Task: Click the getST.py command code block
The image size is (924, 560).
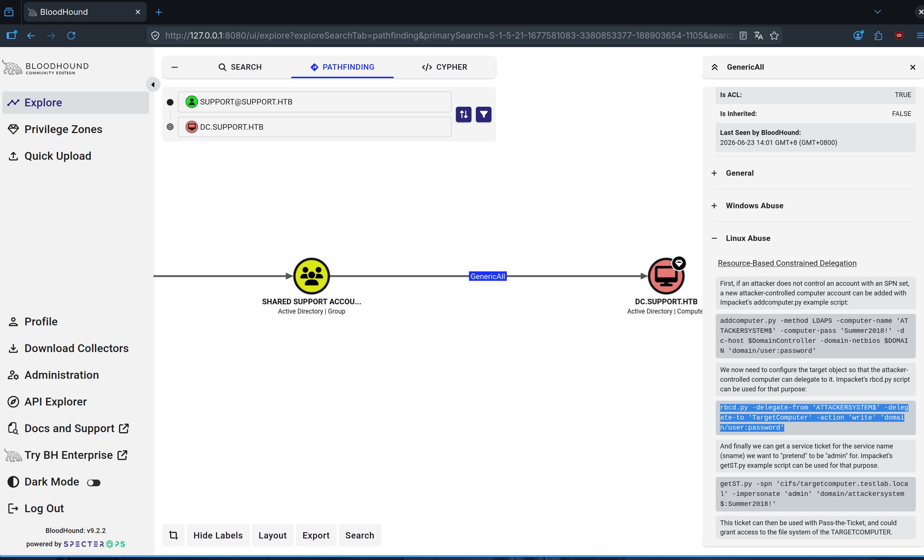Action: [815, 494]
